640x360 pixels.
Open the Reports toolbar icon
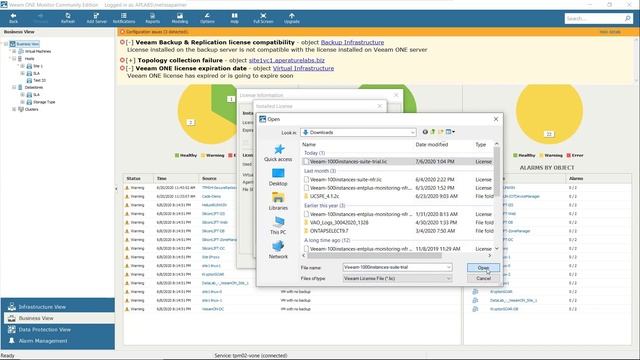pyautogui.click(x=153, y=18)
